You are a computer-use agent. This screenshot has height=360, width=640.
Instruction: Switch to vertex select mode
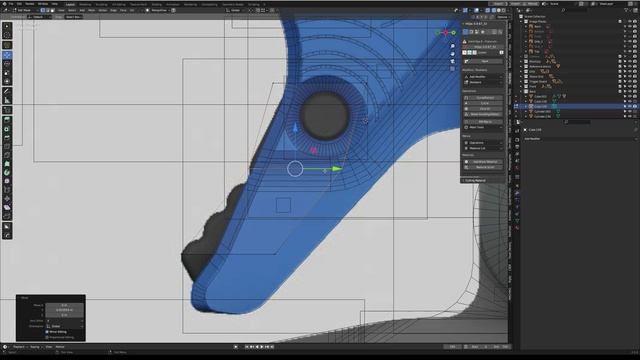pyautogui.click(x=43, y=10)
